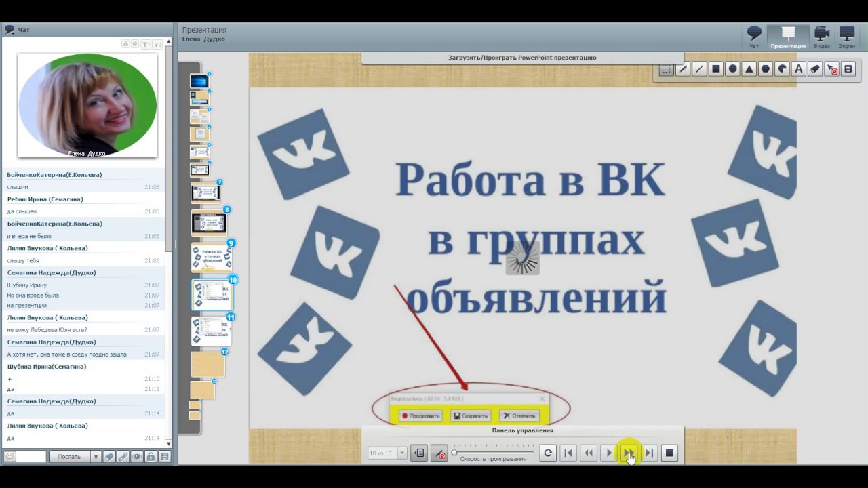This screenshot has height=488, width=868.
Task: Select the eraser tool in drawing toolbar
Action: tap(815, 69)
